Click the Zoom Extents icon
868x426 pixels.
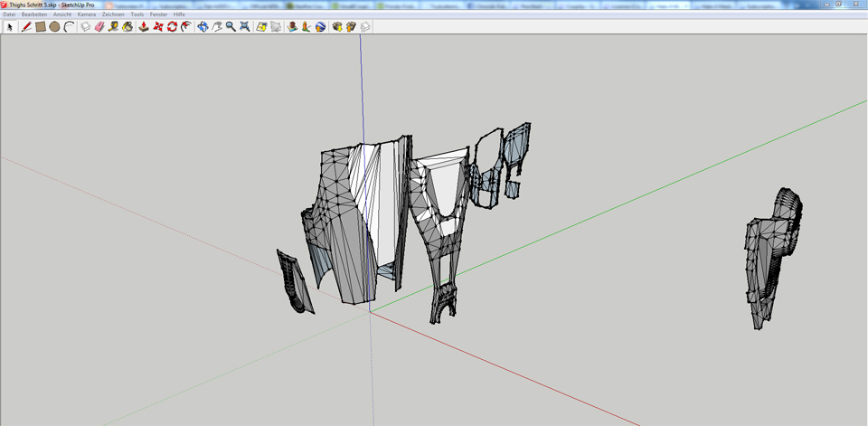245,26
